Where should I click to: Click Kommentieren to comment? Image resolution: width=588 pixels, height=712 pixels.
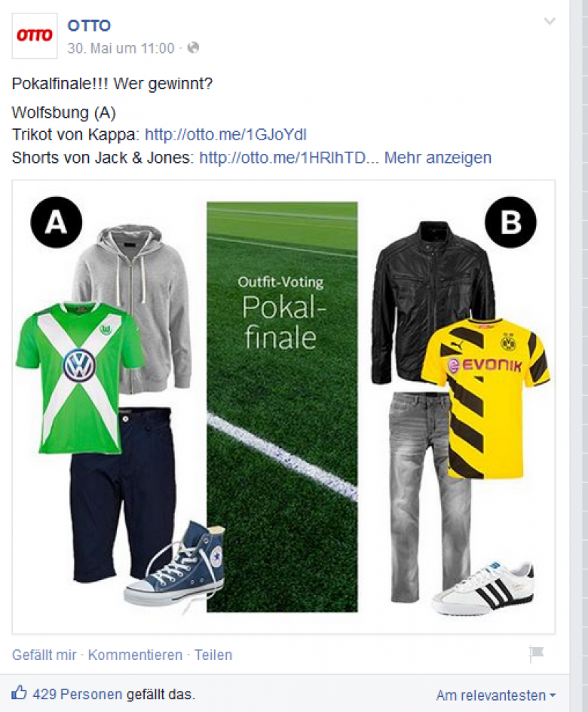135,655
